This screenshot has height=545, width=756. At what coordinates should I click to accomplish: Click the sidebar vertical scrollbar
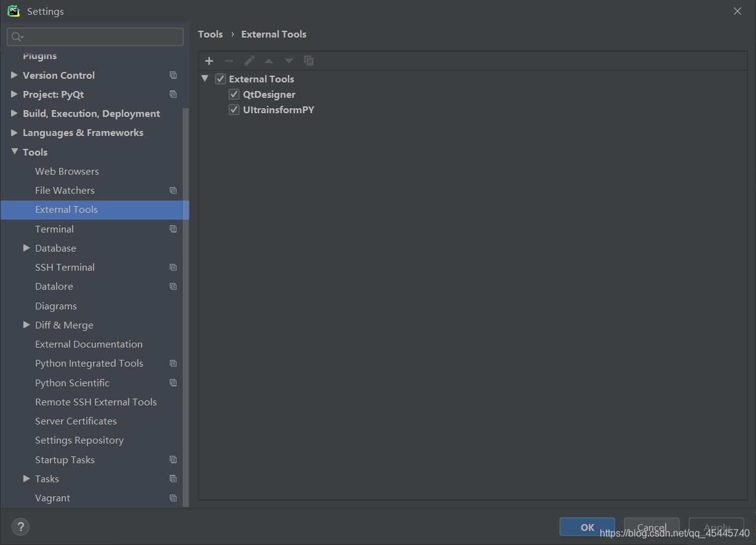tap(186, 308)
